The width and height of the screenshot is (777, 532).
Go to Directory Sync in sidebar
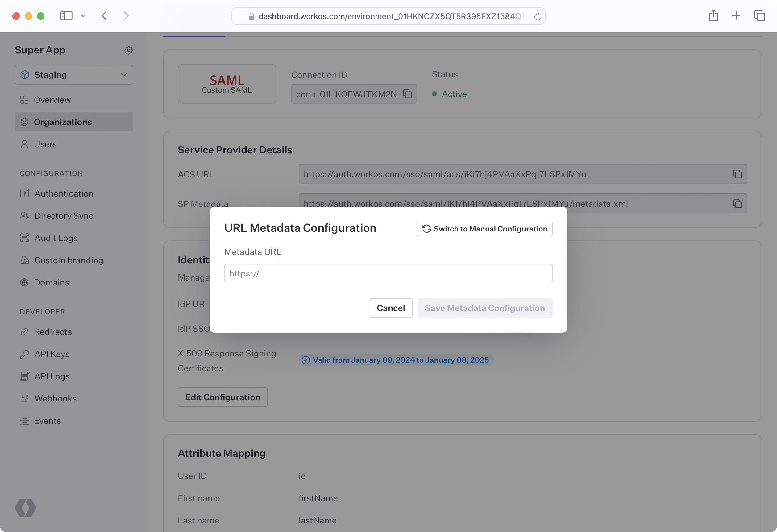click(64, 216)
